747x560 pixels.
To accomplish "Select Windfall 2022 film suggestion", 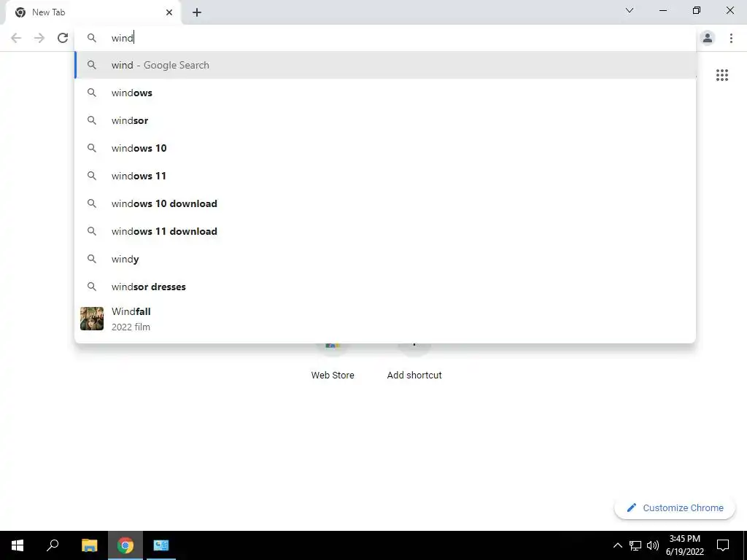I will pos(385,319).
